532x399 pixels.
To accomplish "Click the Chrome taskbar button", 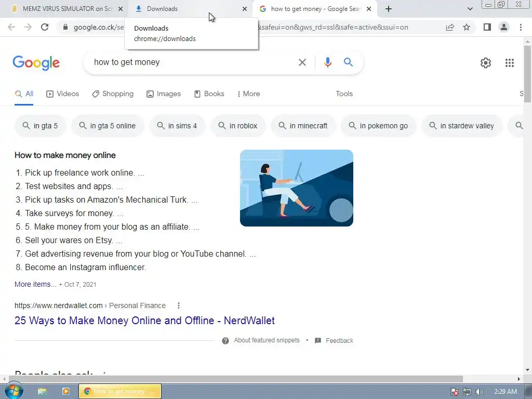I will point(120,391).
